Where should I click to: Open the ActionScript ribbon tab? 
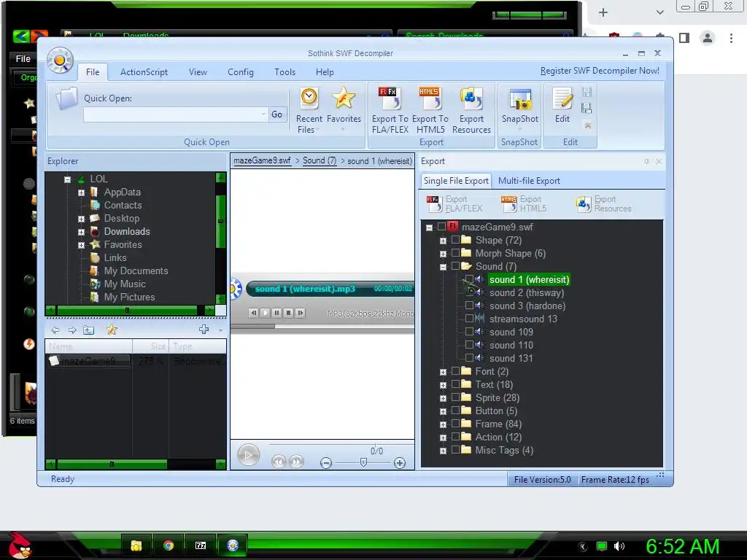[144, 72]
